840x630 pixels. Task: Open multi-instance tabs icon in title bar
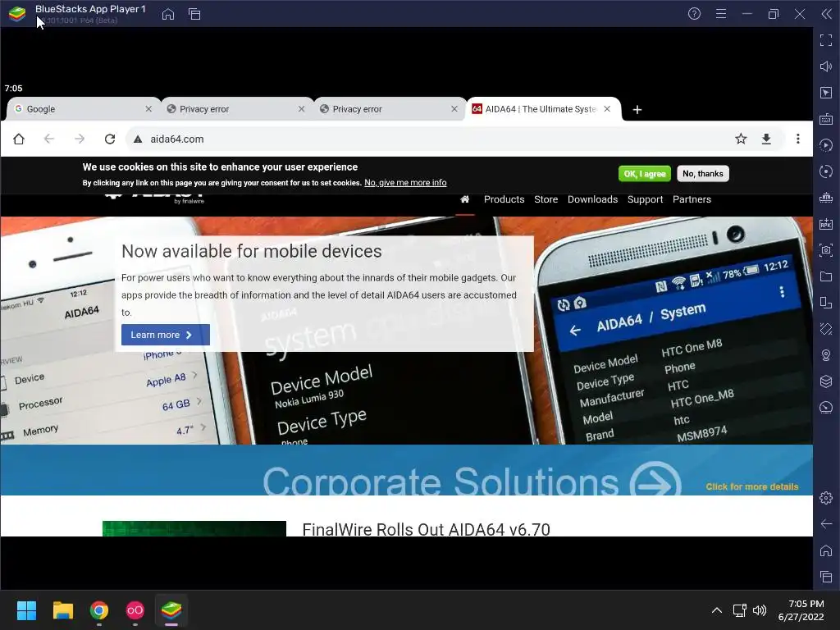coord(194,14)
